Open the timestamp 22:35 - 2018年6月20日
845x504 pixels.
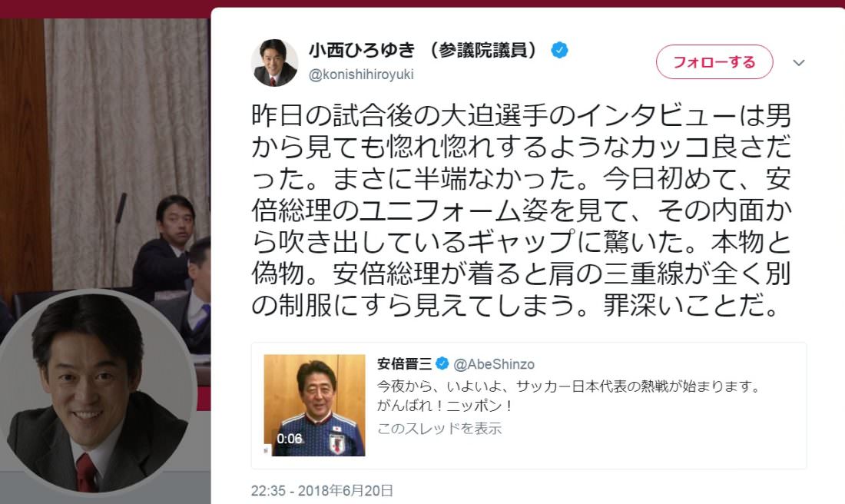(322, 490)
